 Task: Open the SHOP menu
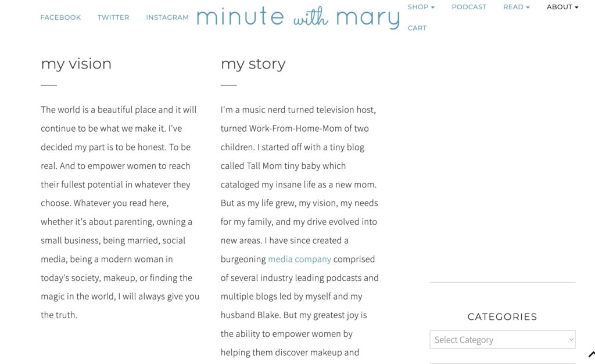421,7
